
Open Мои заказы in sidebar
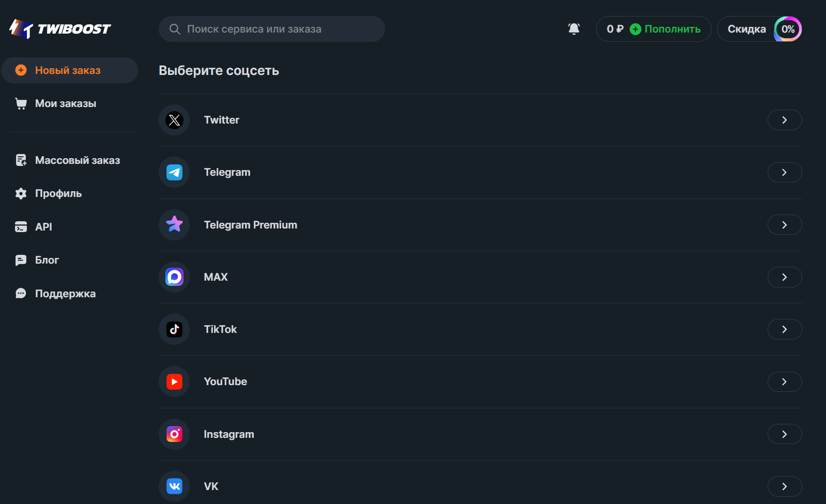point(66,103)
